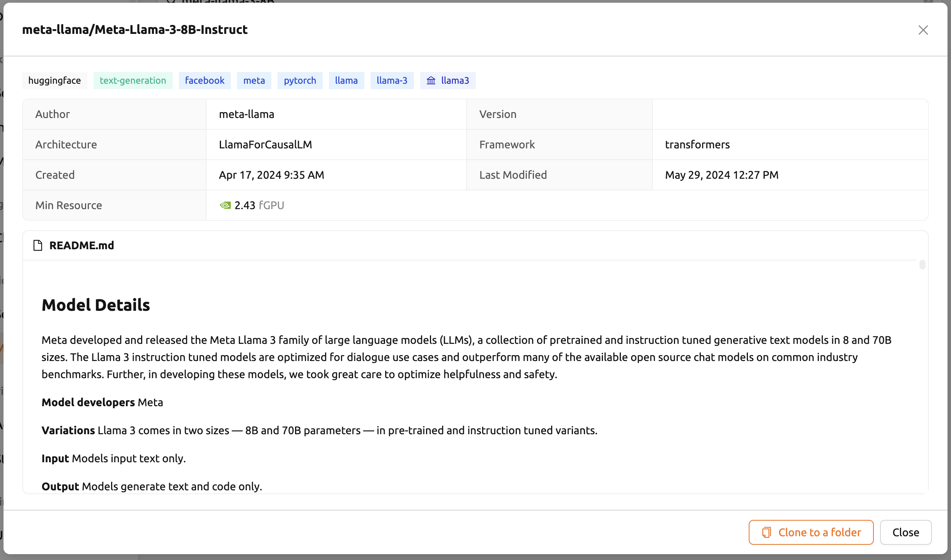Click the Close button
The height and width of the screenshot is (560, 951).
pyautogui.click(x=906, y=532)
